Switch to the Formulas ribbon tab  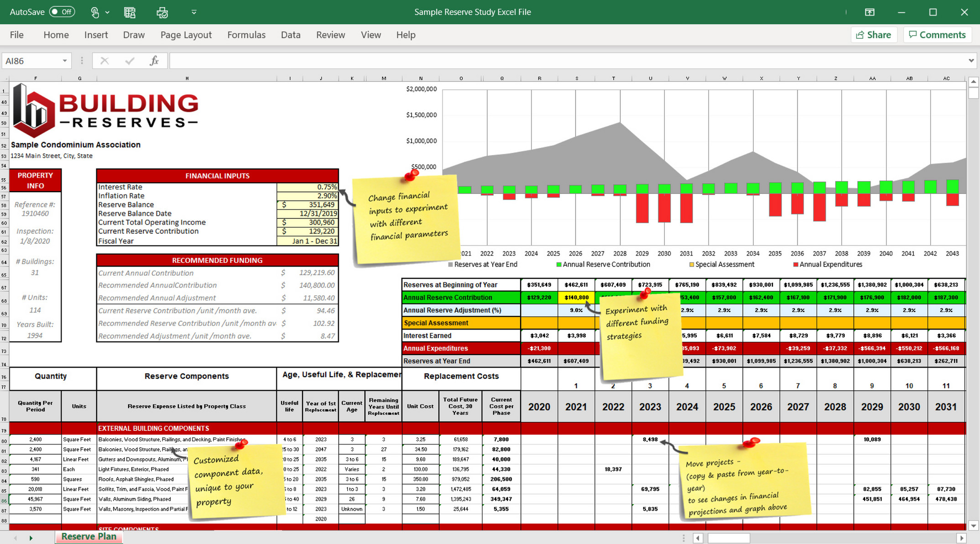pos(246,35)
